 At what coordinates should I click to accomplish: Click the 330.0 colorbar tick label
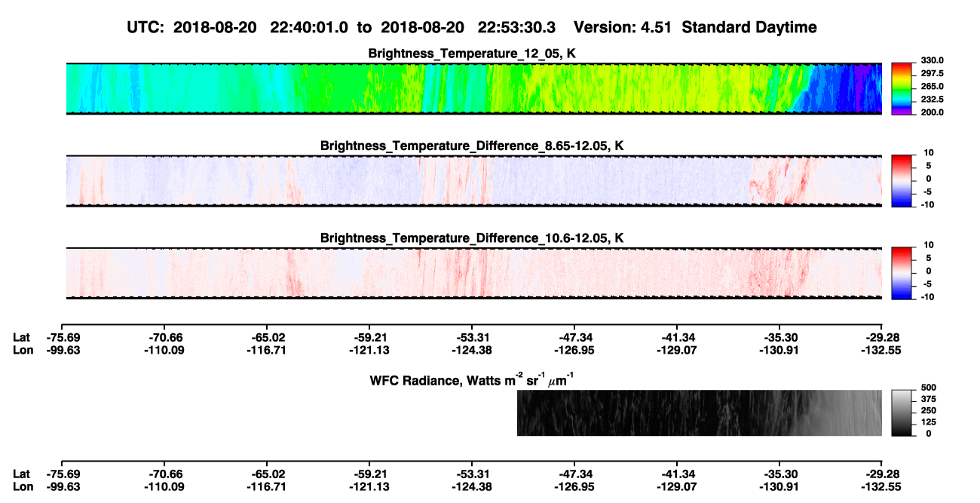(931, 60)
